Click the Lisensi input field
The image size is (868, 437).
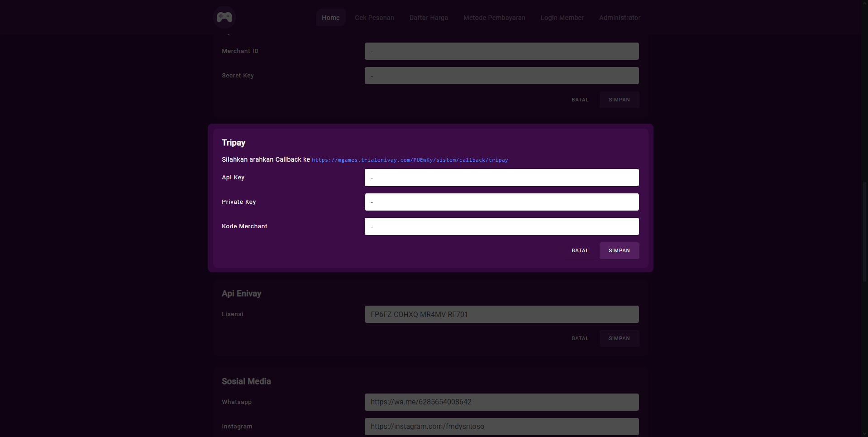point(501,314)
